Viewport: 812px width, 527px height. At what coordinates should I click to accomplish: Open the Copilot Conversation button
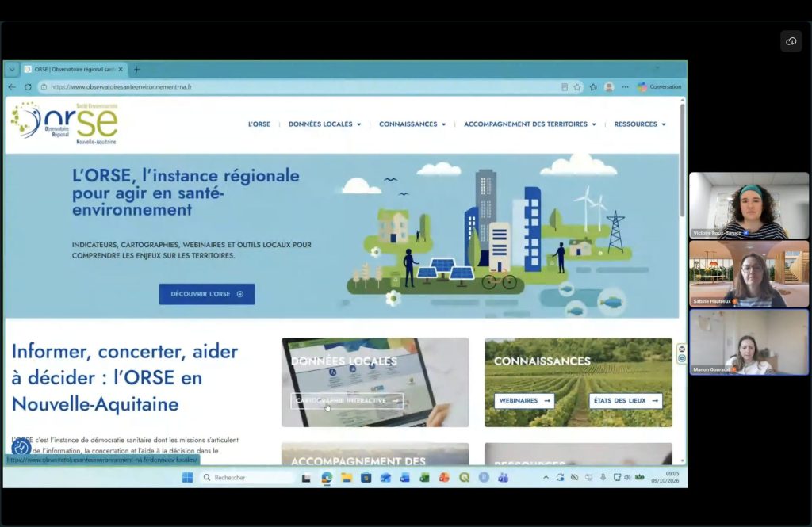(659, 87)
